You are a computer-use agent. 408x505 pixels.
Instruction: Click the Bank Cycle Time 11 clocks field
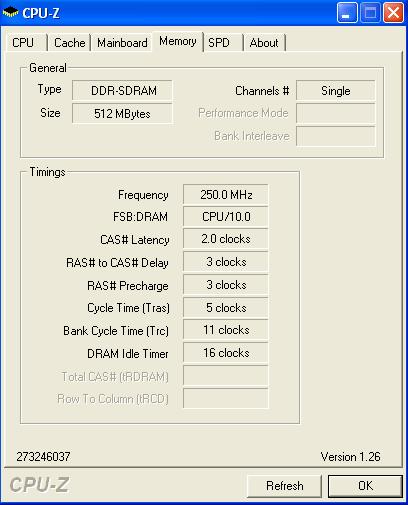[x=226, y=330]
